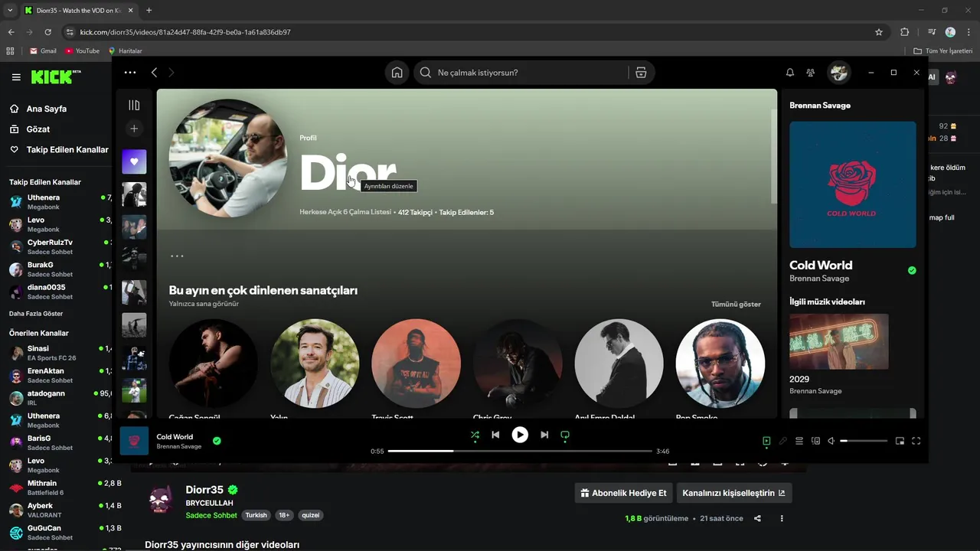980x551 pixels.
Task: Open Brennan Savage link under Cold World panel title
Action: point(819,279)
